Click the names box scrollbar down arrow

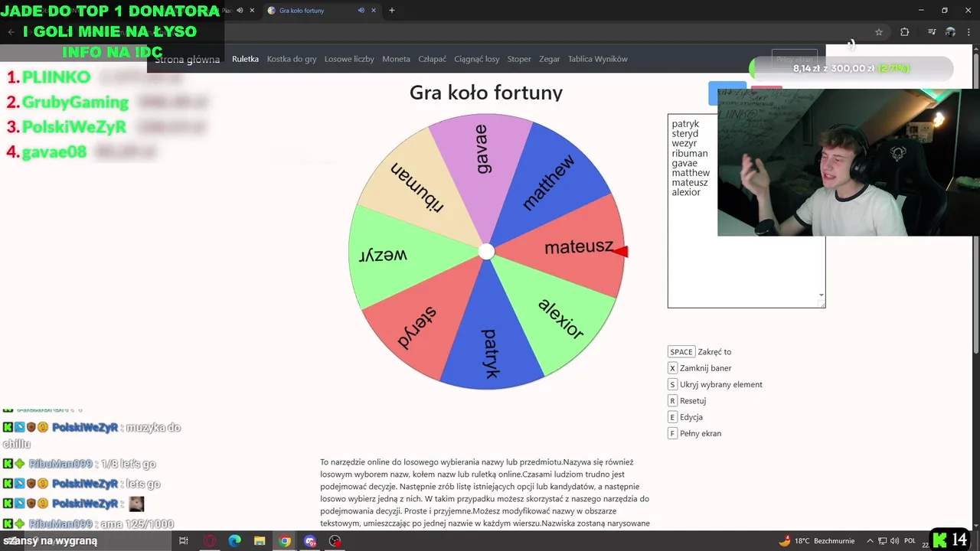click(822, 295)
